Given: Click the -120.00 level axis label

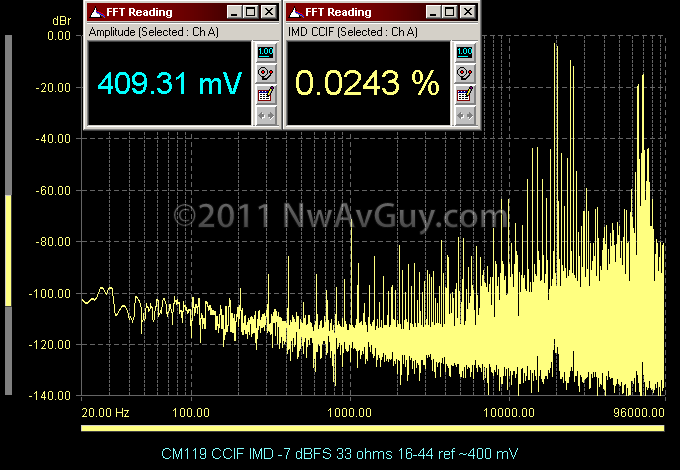Looking at the screenshot, I should pyautogui.click(x=50, y=345).
